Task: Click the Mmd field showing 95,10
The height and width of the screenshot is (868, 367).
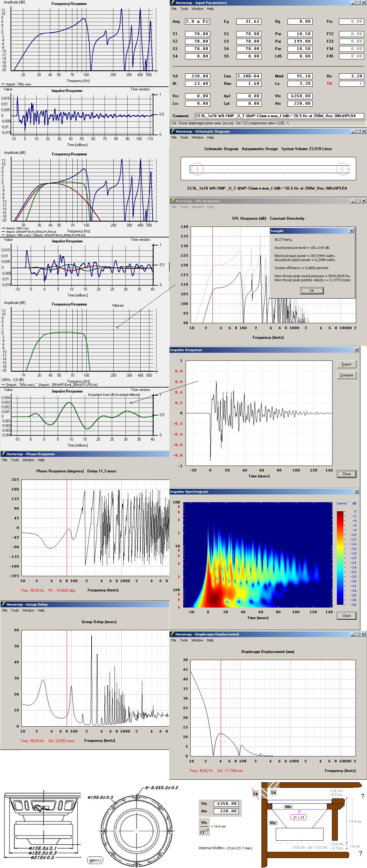Action: (x=300, y=76)
